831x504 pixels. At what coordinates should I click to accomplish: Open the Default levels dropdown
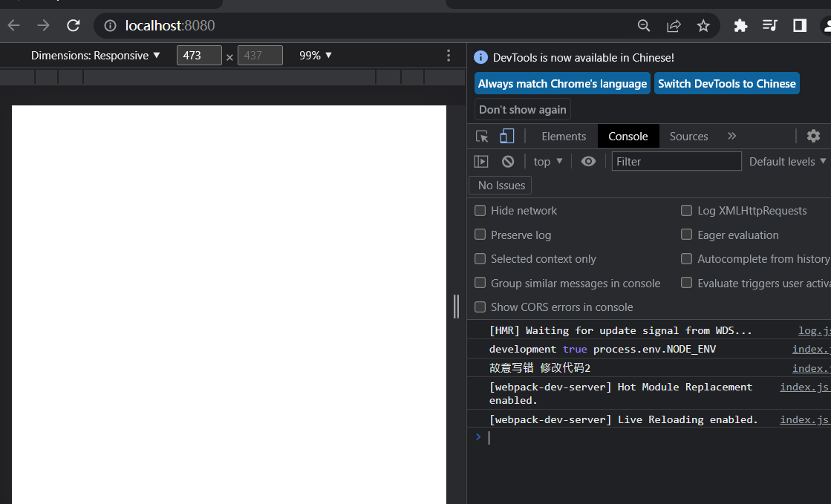787,162
